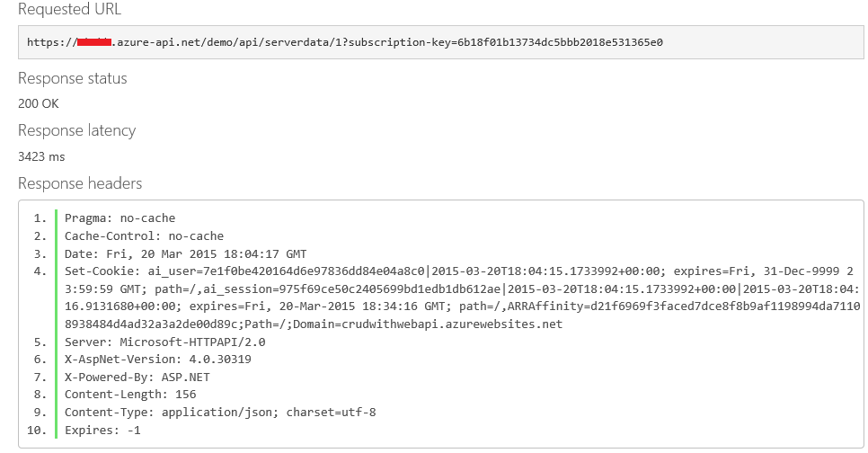This screenshot has height=453, width=868.
Task: Select the "Requested URL" heading
Action: pyautogui.click(x=69, y=11)
